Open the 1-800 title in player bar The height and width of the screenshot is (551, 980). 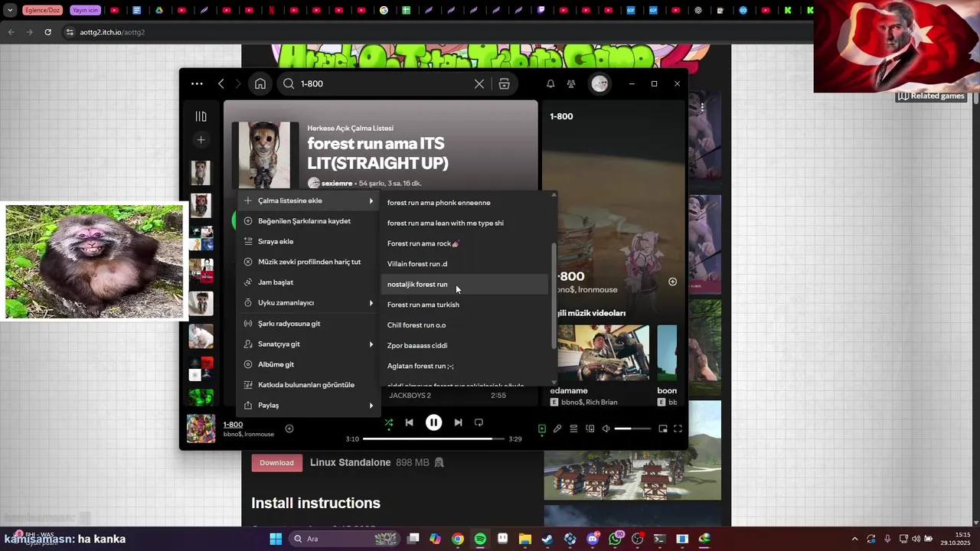pyautogui.click(x=233, y=425)
